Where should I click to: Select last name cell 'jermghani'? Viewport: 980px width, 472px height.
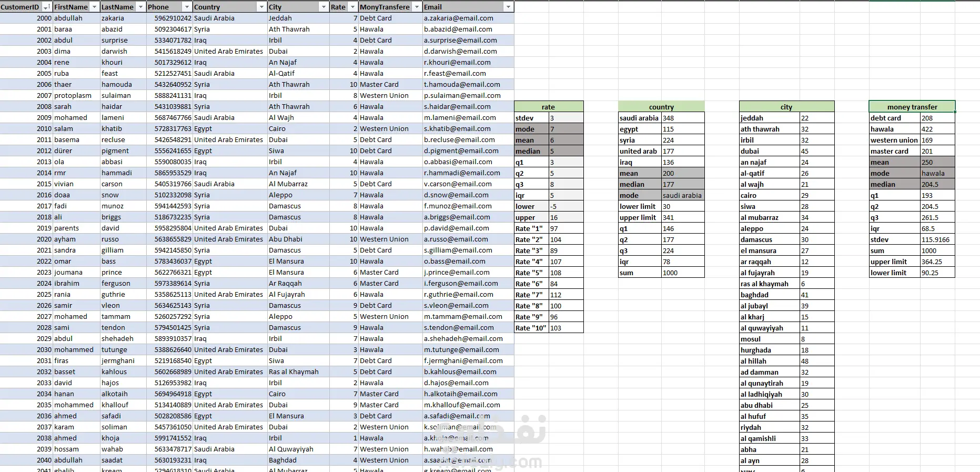(x=123, y=360)
